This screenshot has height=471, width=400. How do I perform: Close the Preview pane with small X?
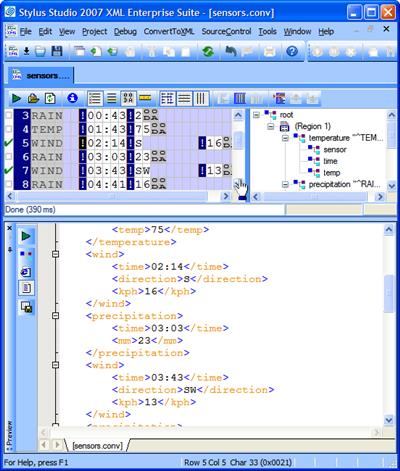pyautogui.click(x=10, y=228)
